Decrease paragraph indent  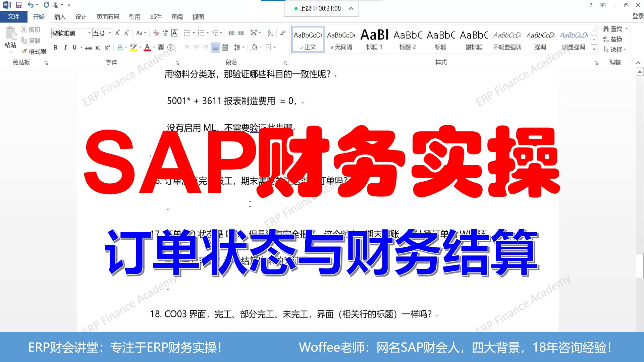pos(231,33)
